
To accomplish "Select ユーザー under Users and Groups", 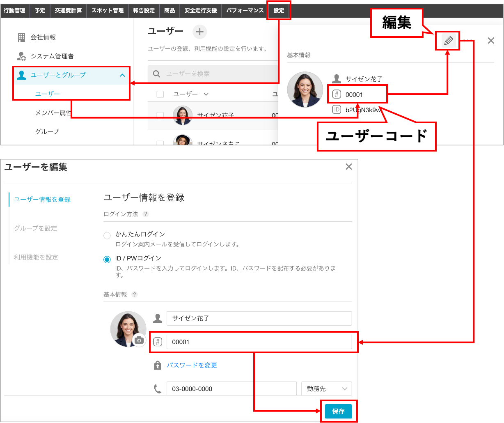I will 48,94.
